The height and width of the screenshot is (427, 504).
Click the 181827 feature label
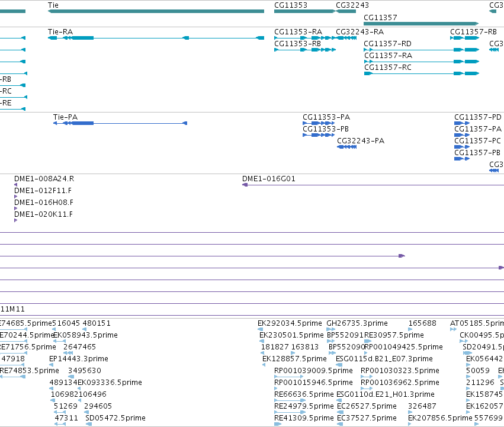[275, 347]
